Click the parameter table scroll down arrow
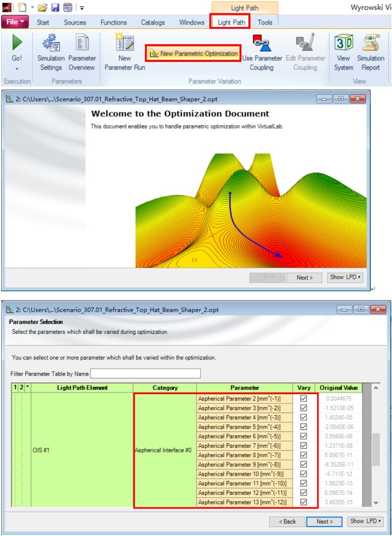The width and height of the screenshot is (392, 536). 376,502
